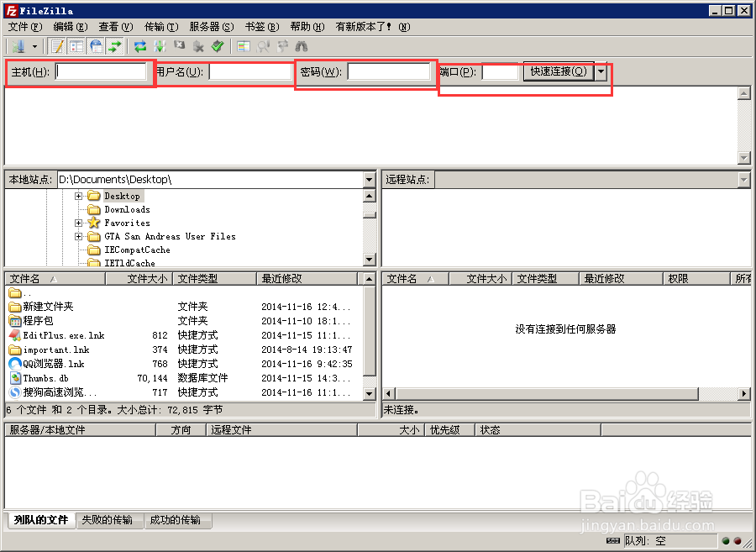Cancel the current operation icon
The image size is (756, 552).
pyautogui.click(x=180, y=46)
